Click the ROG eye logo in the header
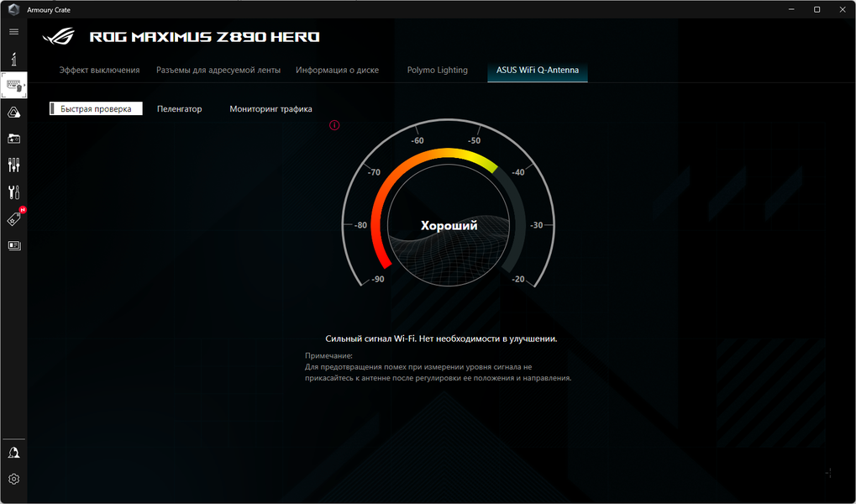Screen dimensions: 856x504 [59, 37]
